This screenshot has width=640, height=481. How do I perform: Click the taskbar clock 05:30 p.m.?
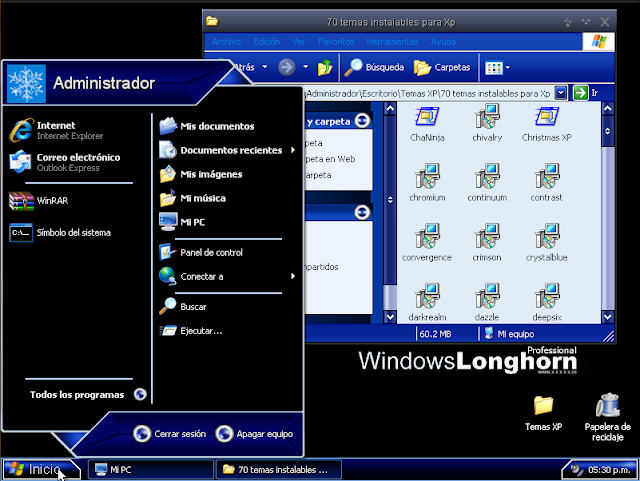(x=609, y=470)
